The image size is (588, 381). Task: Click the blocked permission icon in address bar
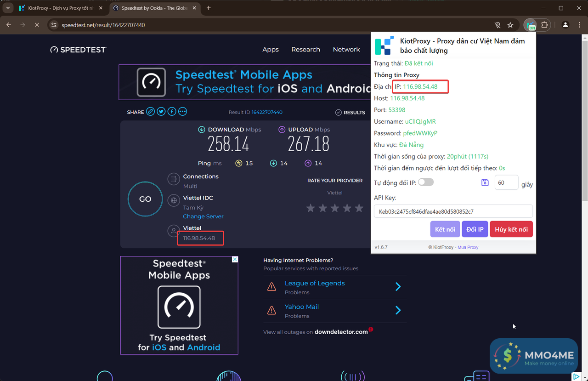pyautogui.click(x=497, y=25)
